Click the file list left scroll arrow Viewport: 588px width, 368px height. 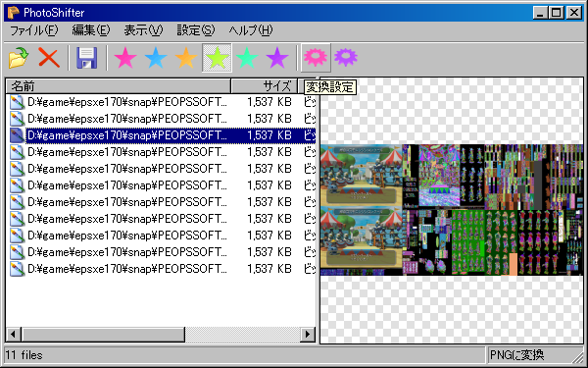14,334
